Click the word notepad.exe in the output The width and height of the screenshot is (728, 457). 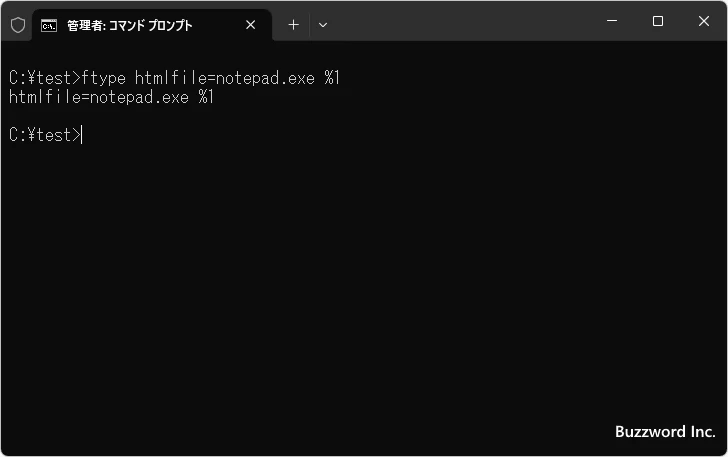coord(139,98)
